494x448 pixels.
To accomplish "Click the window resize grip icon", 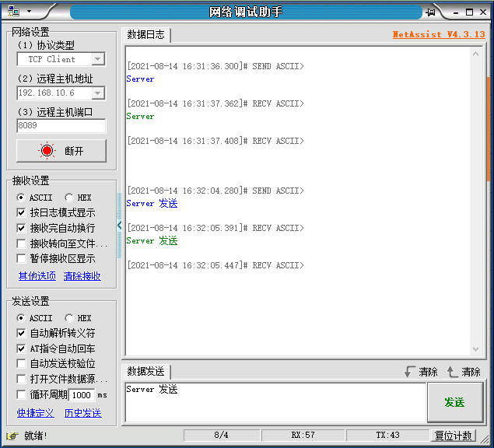I will click(484, 438).
